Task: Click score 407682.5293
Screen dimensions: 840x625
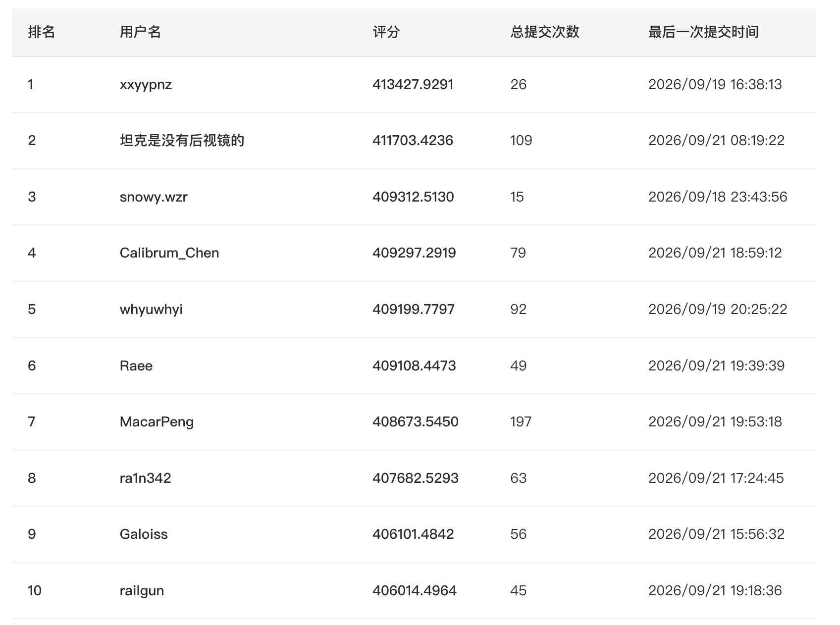Action: pyautogui.click(x=416, y=478)
